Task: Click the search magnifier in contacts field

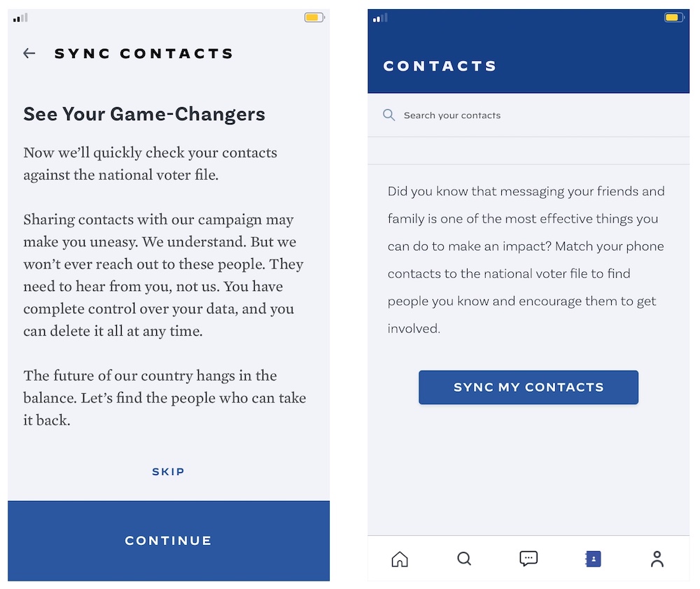Action: tap(389, 115)
